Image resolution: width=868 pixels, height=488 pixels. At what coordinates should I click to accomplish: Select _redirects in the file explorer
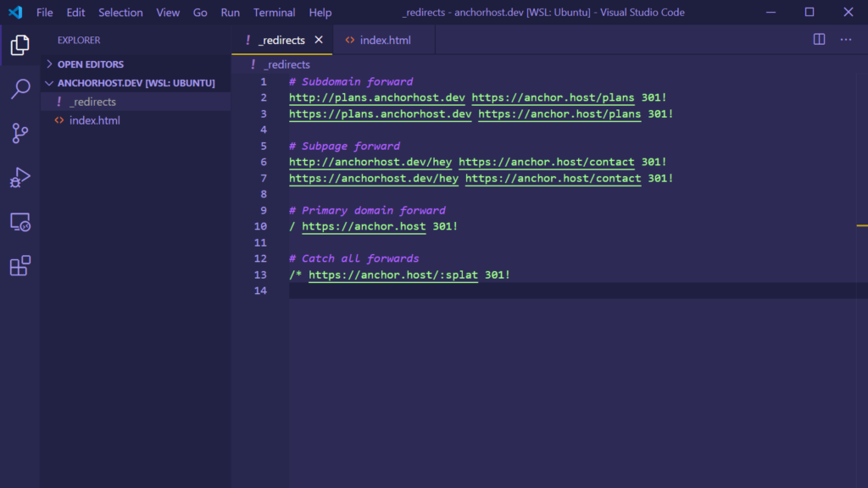tap(92, 102)
